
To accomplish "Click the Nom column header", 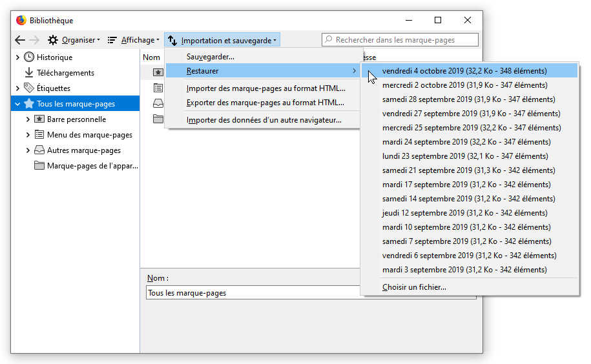I will point(152,57).
